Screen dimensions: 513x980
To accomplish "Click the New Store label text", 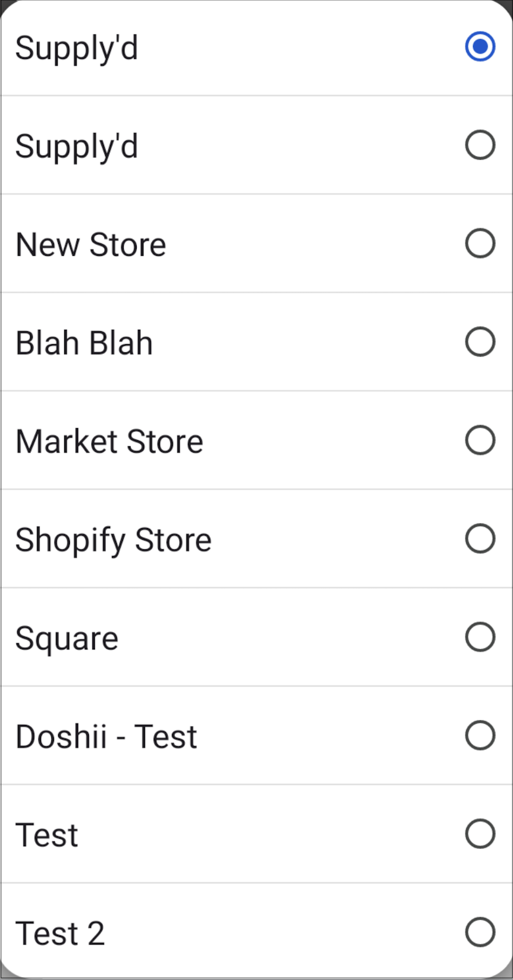I will (91, 244).
